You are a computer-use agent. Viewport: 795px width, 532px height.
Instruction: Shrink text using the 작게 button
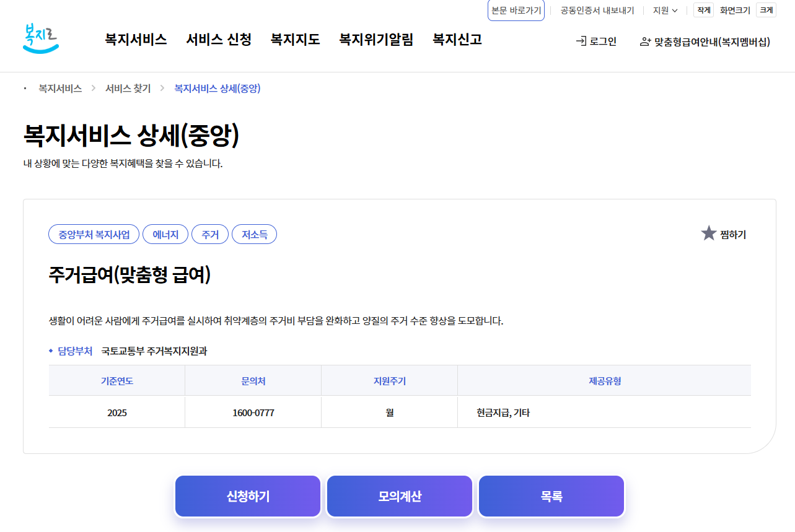click(x=704, y=10)
